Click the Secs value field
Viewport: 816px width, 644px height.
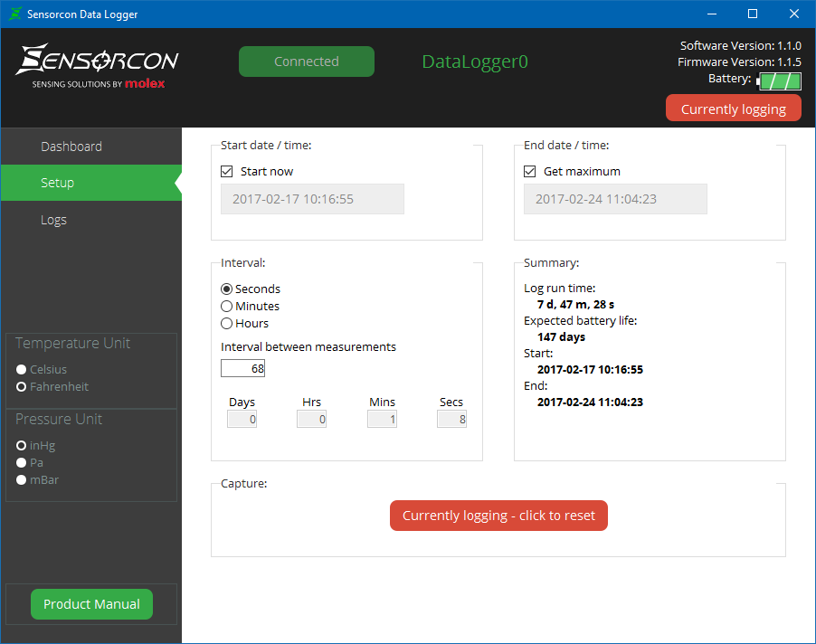point(451,420)
